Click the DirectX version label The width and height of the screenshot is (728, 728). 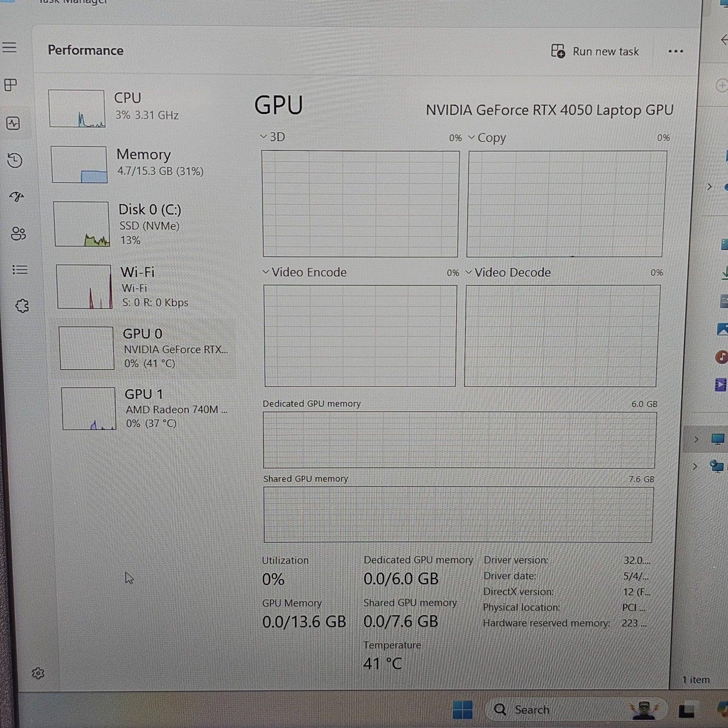pyautogui.click(x=518, y=592)
